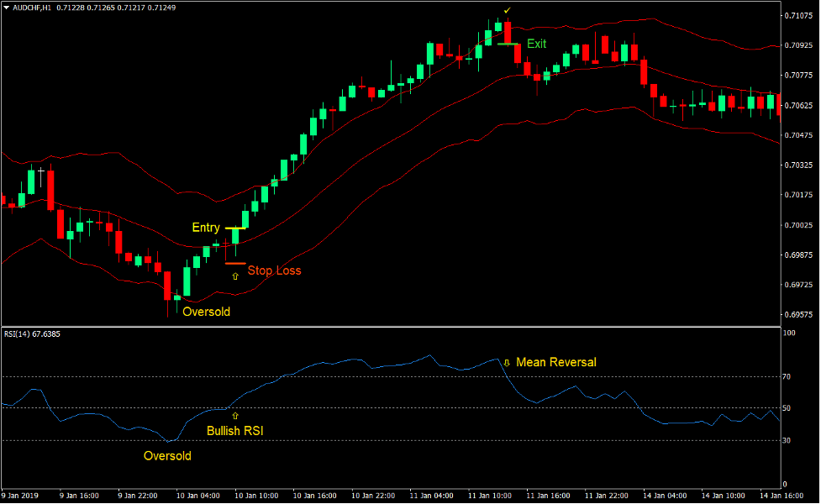Click the checkmark icon above the highest candle
821x504 pixels.
[x=507, y=10]
